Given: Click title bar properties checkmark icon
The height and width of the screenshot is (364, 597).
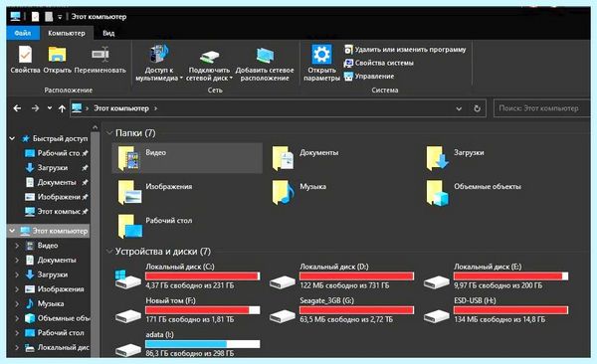Looking at the screenshot, I should pos(35,17).
